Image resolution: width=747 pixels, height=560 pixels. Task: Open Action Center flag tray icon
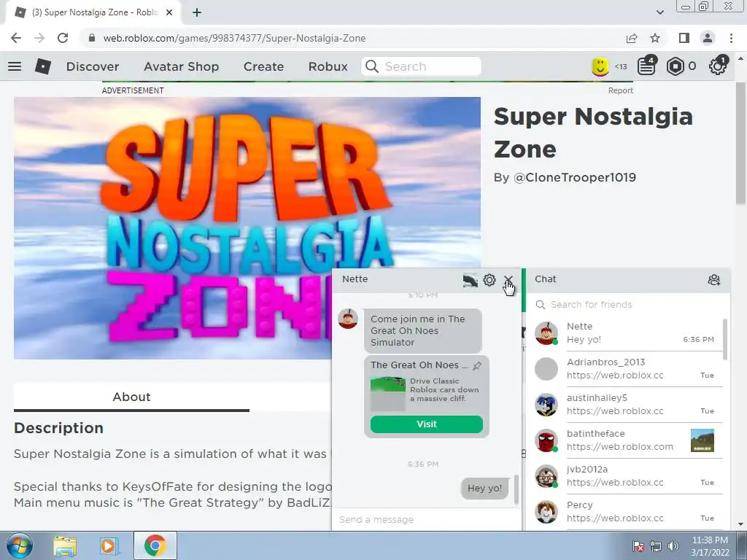(638, 546)
